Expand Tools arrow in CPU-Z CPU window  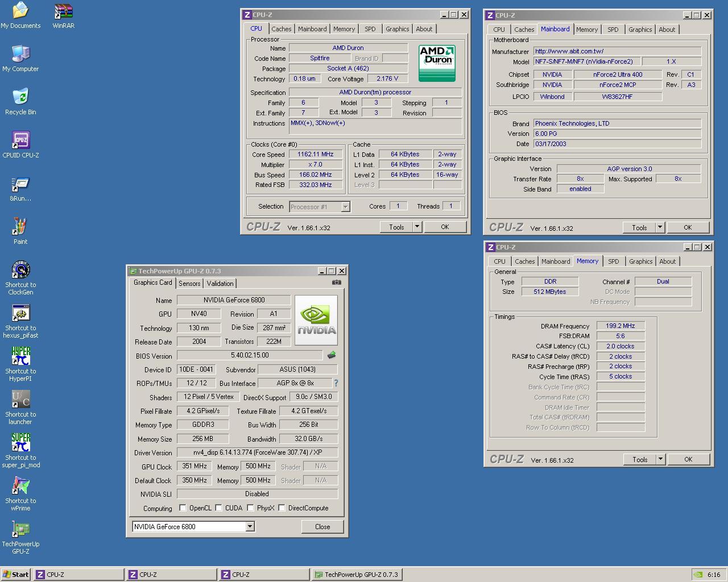click(x=417, y=227)
